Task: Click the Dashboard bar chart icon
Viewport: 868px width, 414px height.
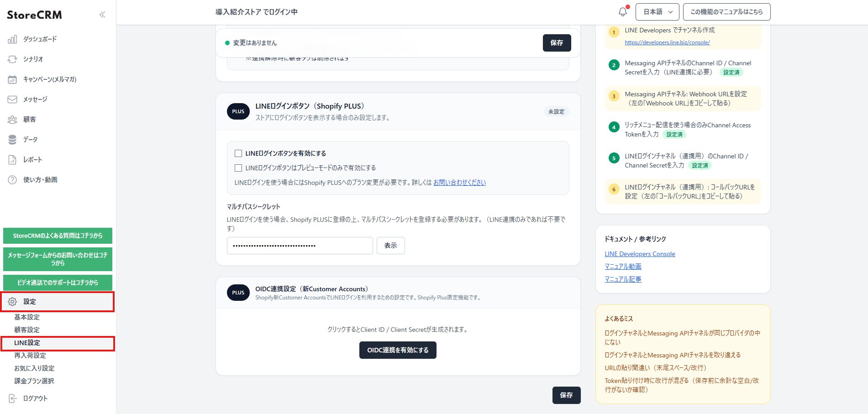Action: coord(12,39)
